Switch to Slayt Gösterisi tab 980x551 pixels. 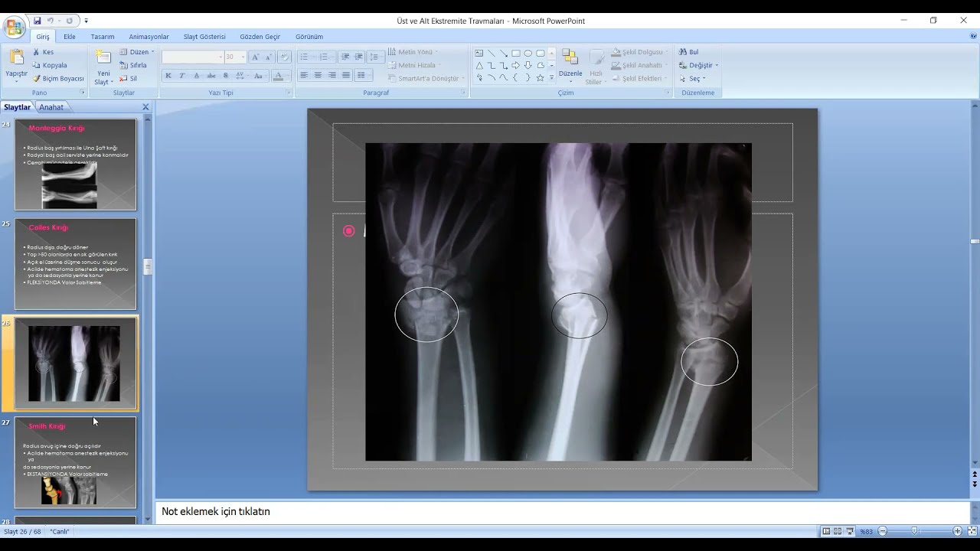point(204,37)
